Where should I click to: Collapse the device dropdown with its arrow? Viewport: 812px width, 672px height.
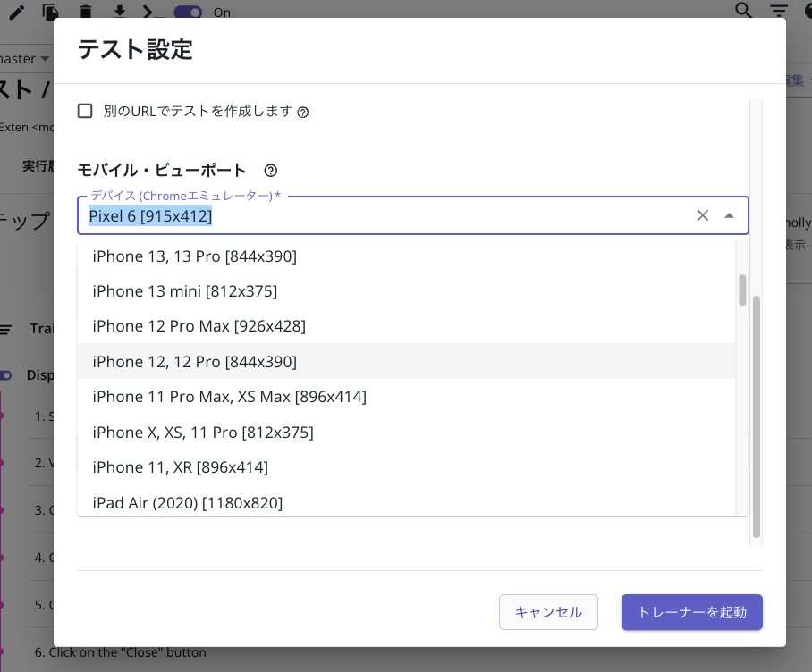[728, 215]
